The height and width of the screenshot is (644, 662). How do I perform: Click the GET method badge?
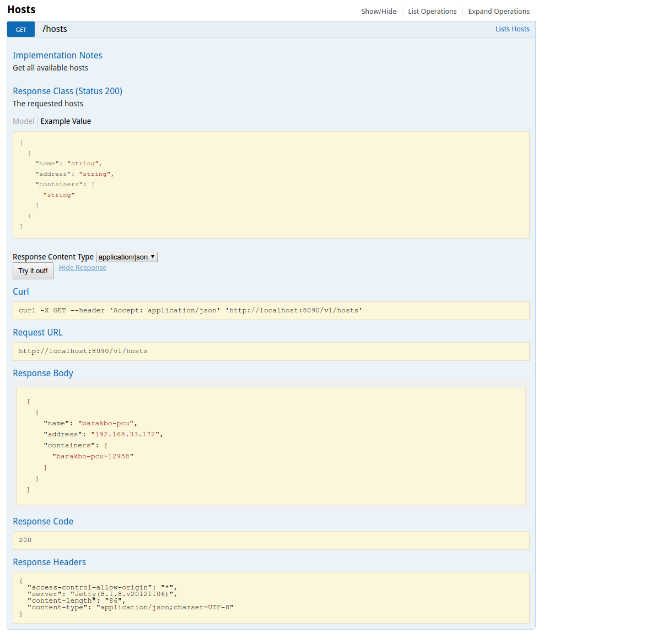click(21, 30)
